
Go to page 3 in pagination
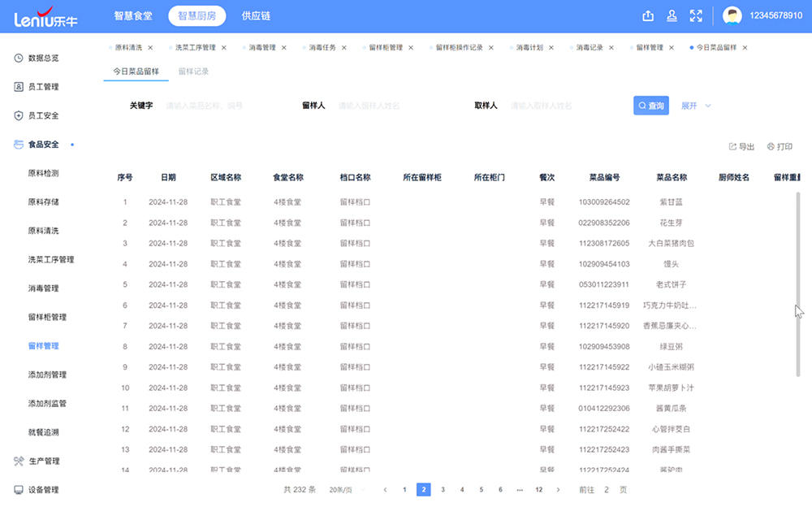click(443, 490)
